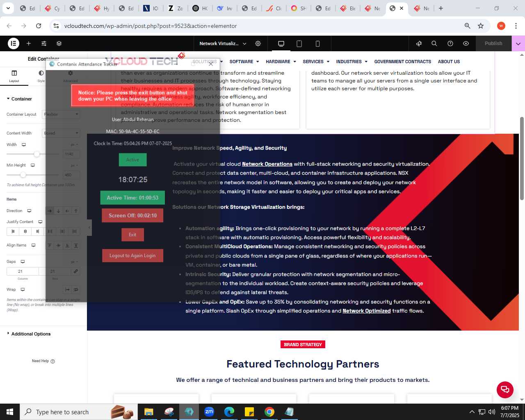
Task: Click the Direction responsive device icon
Action: 29,211
